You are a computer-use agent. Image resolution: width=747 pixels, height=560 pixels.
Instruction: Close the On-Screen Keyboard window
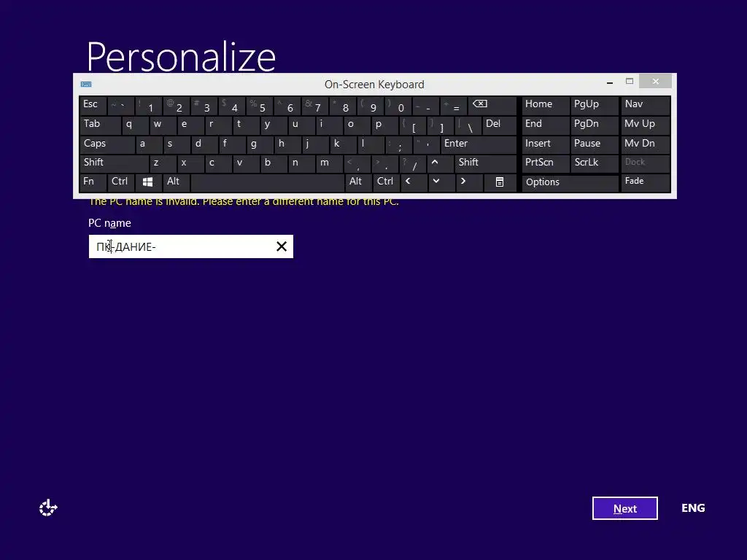pyautogui.click(x=656, y=82)
